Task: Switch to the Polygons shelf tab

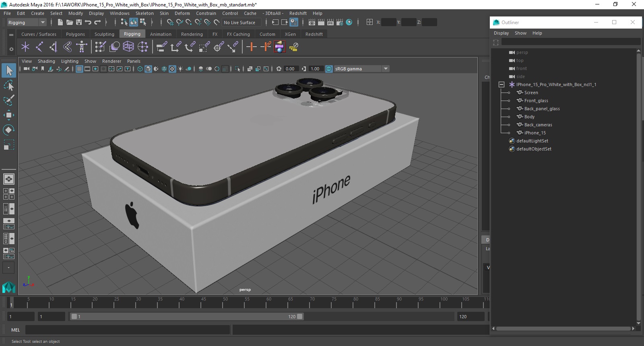Action: coord(75,34)
